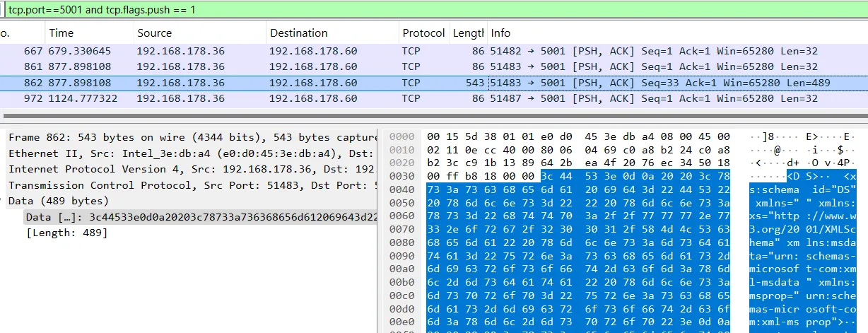Sort packets by the Time column header
868x333 pixels.
pyautogui.click(x=61, y=33)
